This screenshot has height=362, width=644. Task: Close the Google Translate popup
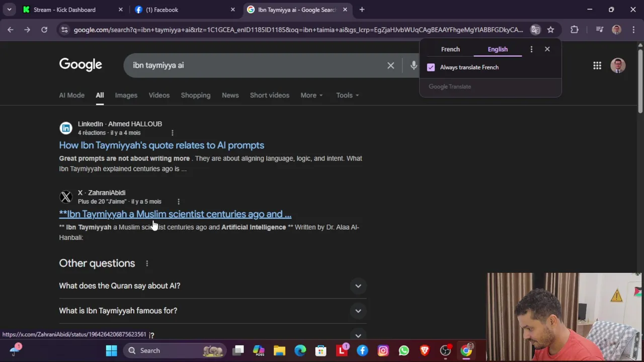(547, 49)
